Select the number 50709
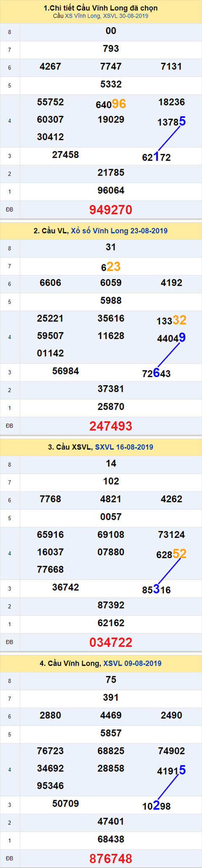202x868 pixels. (66, 804)
